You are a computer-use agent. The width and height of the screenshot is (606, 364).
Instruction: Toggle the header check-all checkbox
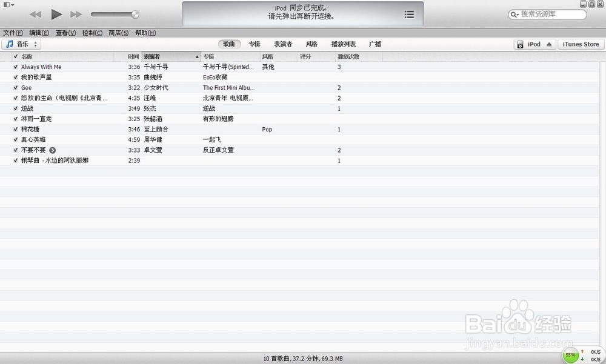(16, 56)
